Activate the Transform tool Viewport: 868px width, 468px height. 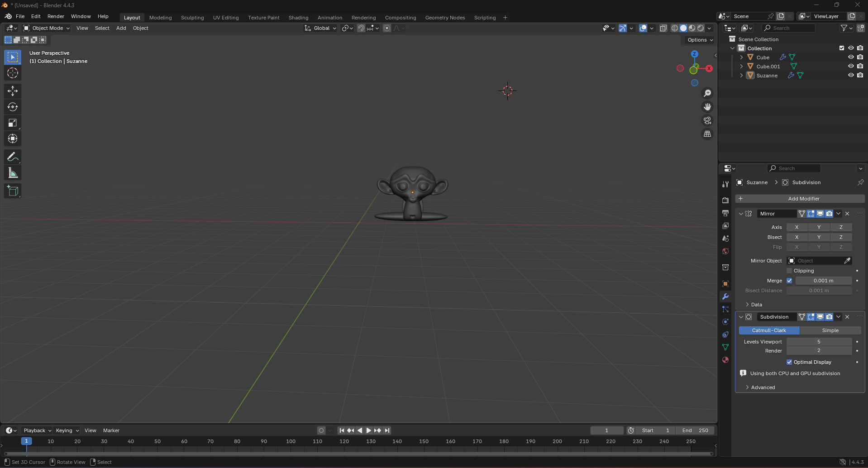13,138
